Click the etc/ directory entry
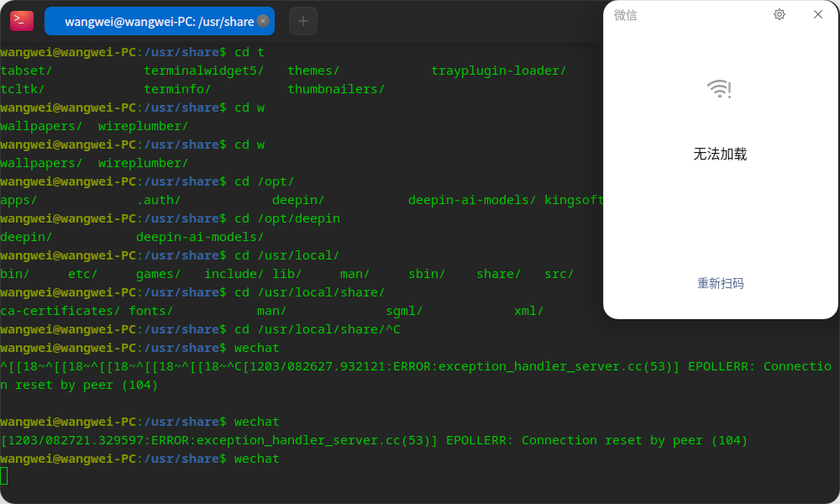Viewport: 840px width, 504px height. click(x=83, y=274)
